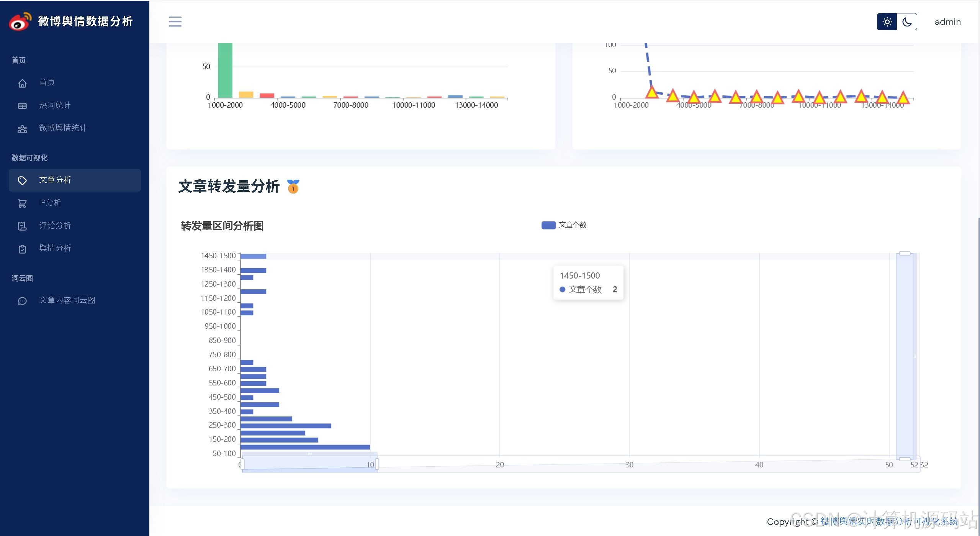Click the clipboard icon beside 舆情分析
Image resolution: width=980 pixels, height=536 pixels.
[x=22, y=249]
